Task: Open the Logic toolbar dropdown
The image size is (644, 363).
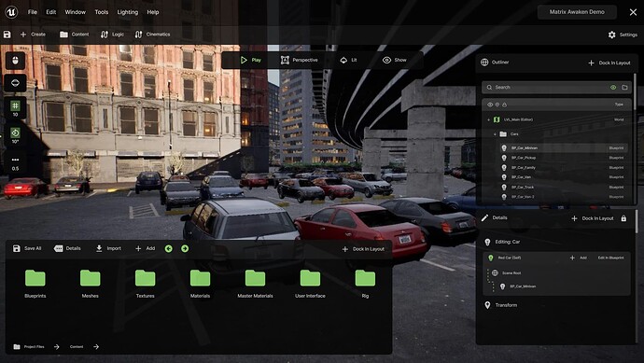Action: [112, 35]
